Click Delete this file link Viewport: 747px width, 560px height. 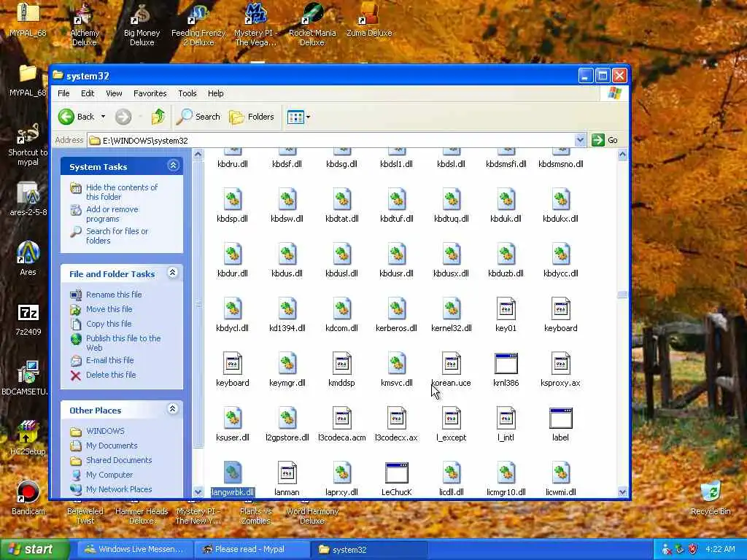point(111,375)
